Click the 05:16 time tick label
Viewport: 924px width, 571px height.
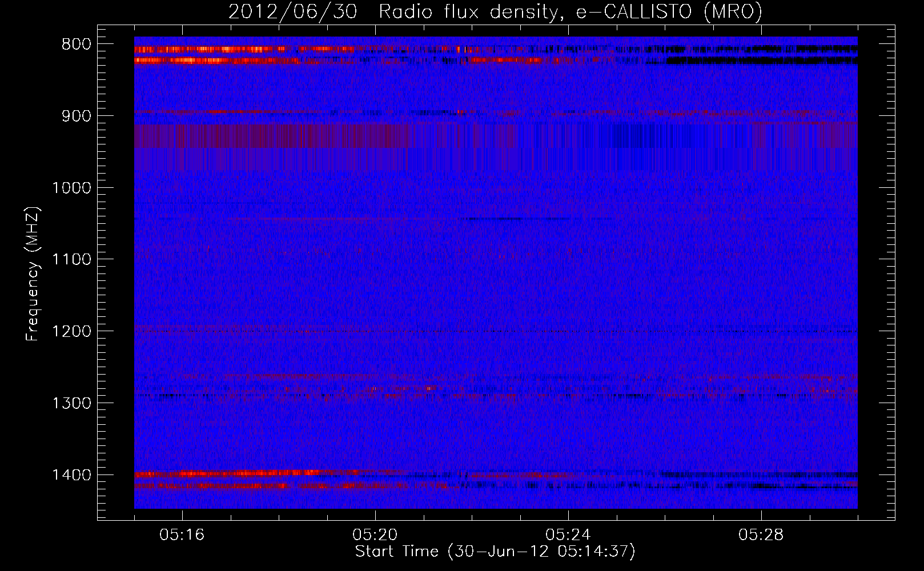(x=182, y=535)
